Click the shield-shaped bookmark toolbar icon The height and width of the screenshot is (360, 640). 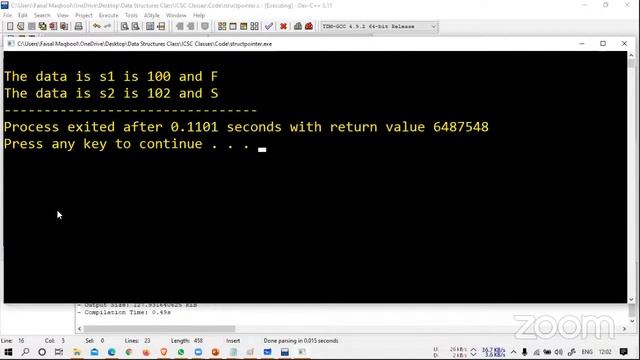click(205, 26)
